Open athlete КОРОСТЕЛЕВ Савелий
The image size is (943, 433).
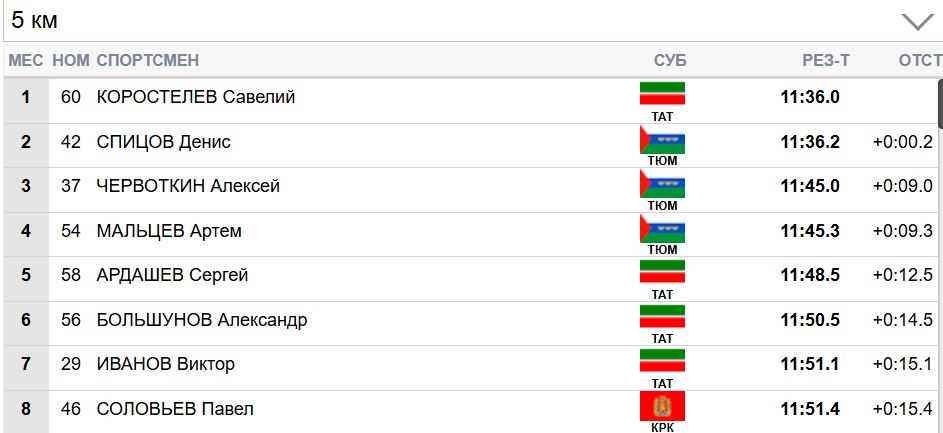click(x=196, y=98)
